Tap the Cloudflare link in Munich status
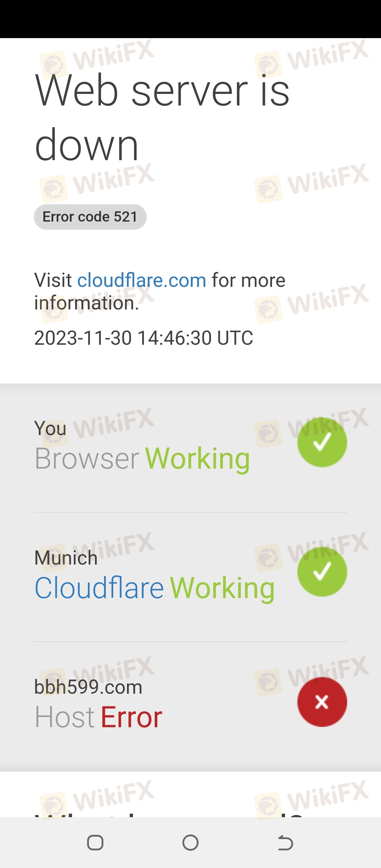Image resolution: width=381 pixels, height=868 pixels. pos(99,588)
